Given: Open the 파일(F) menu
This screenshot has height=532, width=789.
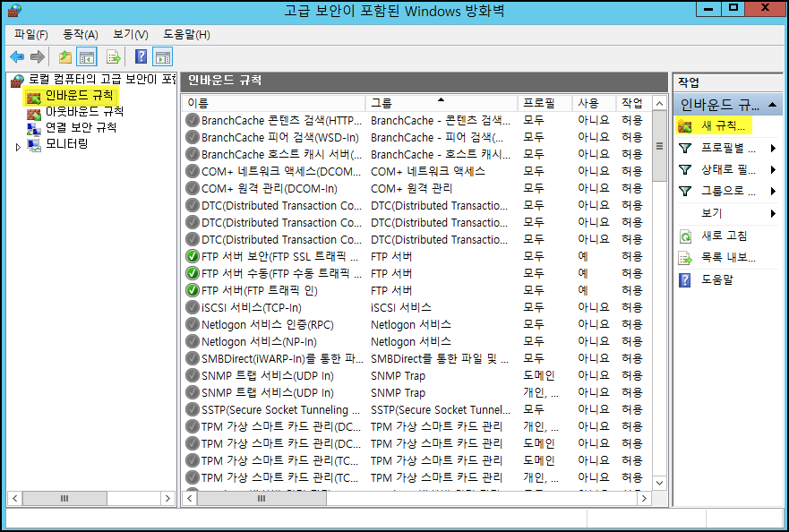Looking at the screenshot, I should [31, 34].
